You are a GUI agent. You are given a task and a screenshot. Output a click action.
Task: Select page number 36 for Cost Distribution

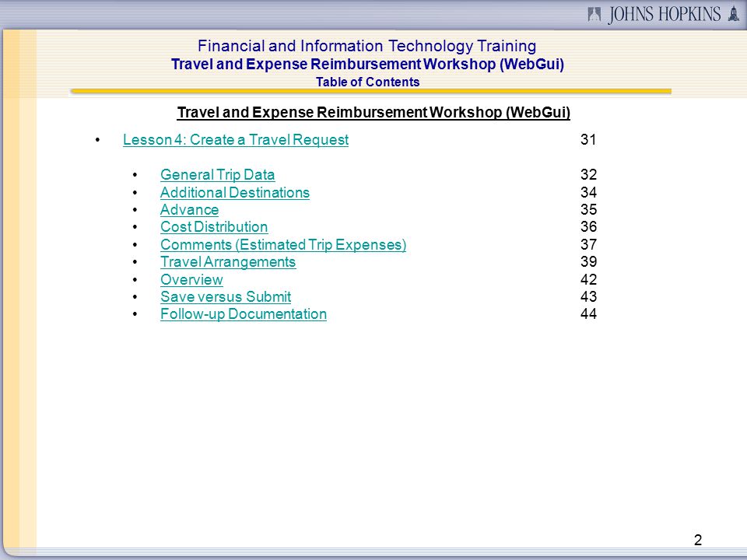(x=588, y=226)
